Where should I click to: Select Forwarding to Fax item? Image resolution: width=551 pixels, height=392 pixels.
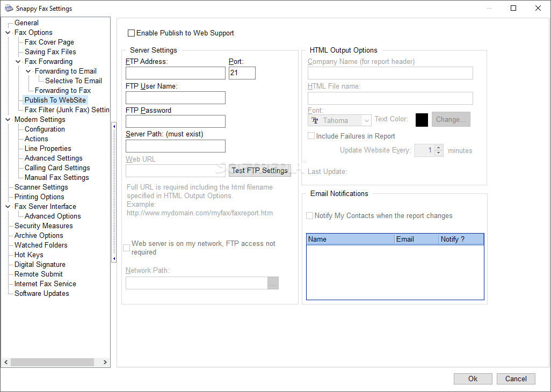point(62,91)
